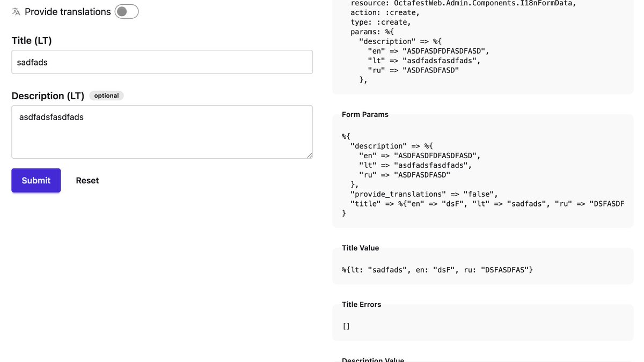The width and height of the screenshot is (644, 362).
Task: Click the textarea resize handle corner
Action: (309, 155)
